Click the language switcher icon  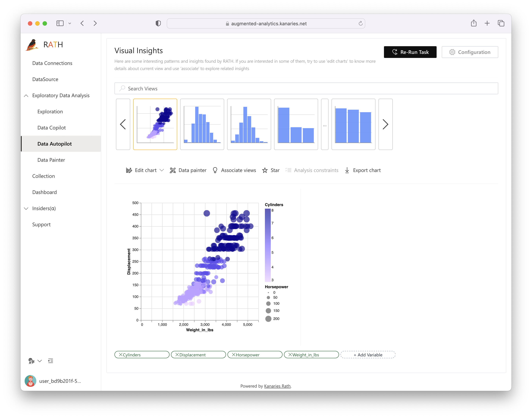pyautogui.click(x=32, y=361)
